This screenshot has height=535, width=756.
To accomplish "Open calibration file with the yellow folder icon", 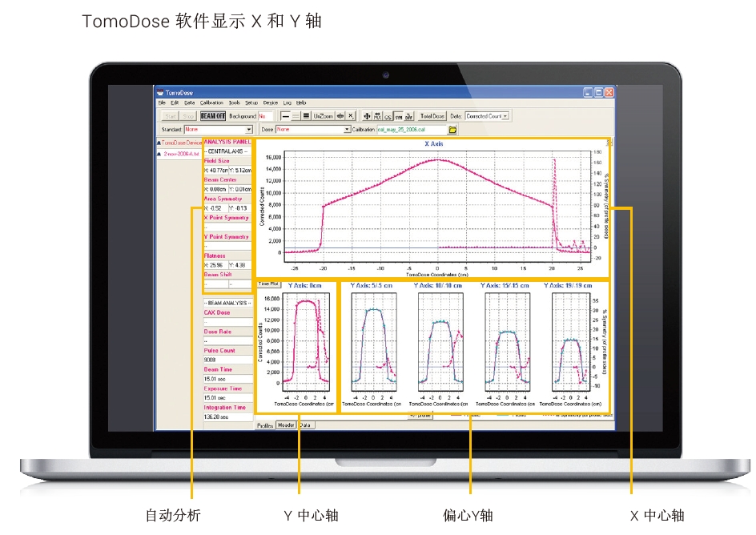I will [x=452, y=130].
